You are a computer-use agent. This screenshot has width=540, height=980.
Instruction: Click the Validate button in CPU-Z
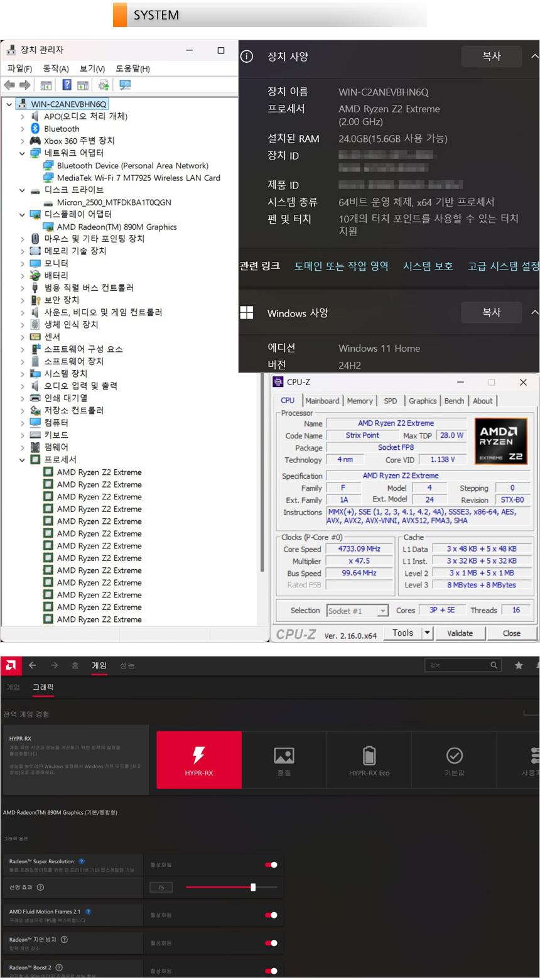(x=460, y=633)
